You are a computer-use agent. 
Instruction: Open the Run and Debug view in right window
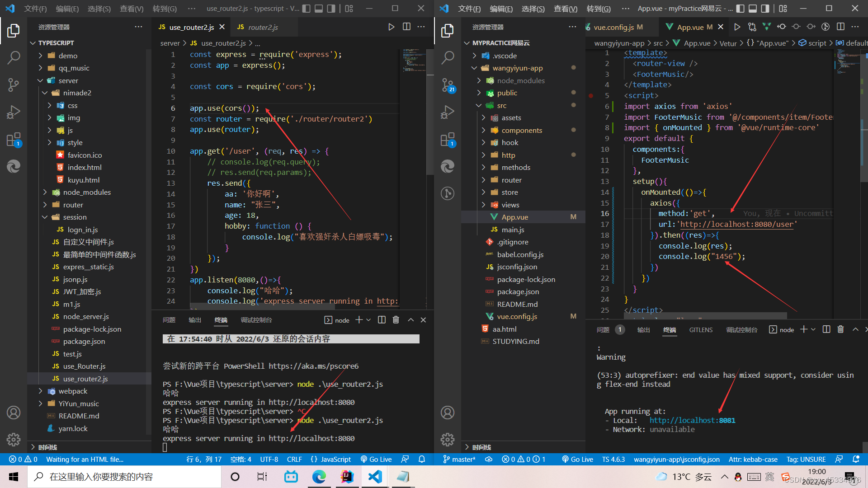click(447, 112)
